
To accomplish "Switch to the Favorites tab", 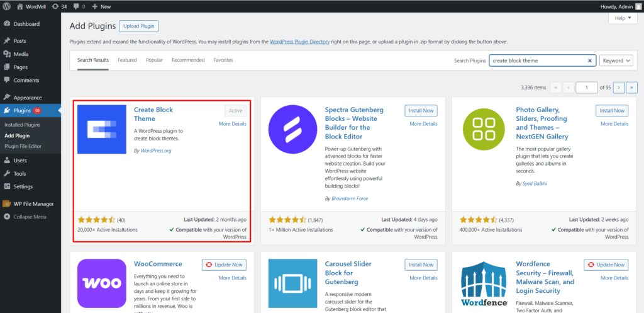I will click(x=223, y=60).
